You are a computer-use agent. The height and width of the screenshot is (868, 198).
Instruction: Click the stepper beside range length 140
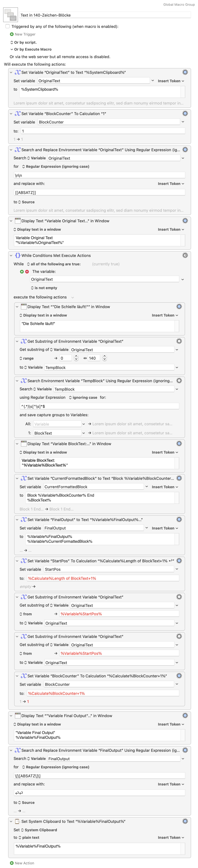click(x=104, y=358)
